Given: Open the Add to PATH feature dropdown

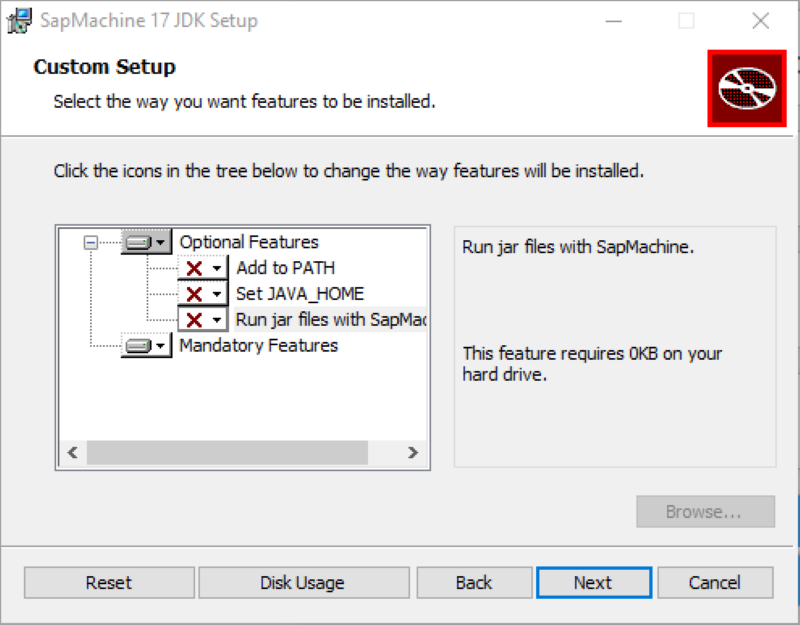Looking at the screenshot, I should 203,268.
